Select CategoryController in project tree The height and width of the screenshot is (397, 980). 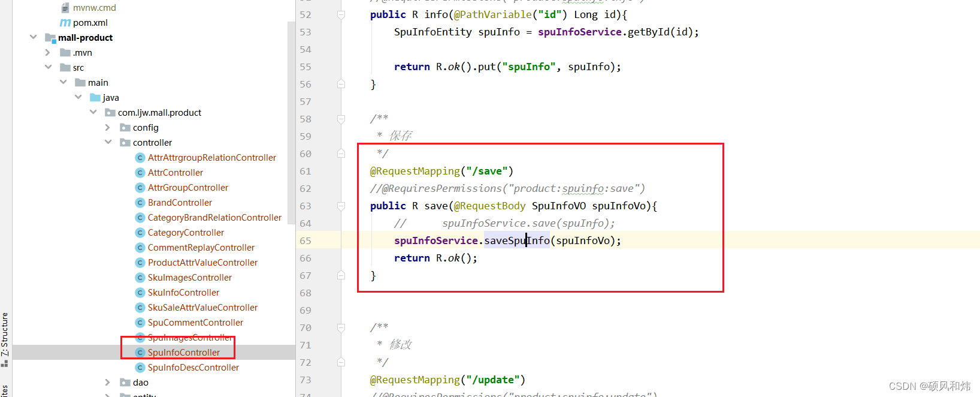186,232
